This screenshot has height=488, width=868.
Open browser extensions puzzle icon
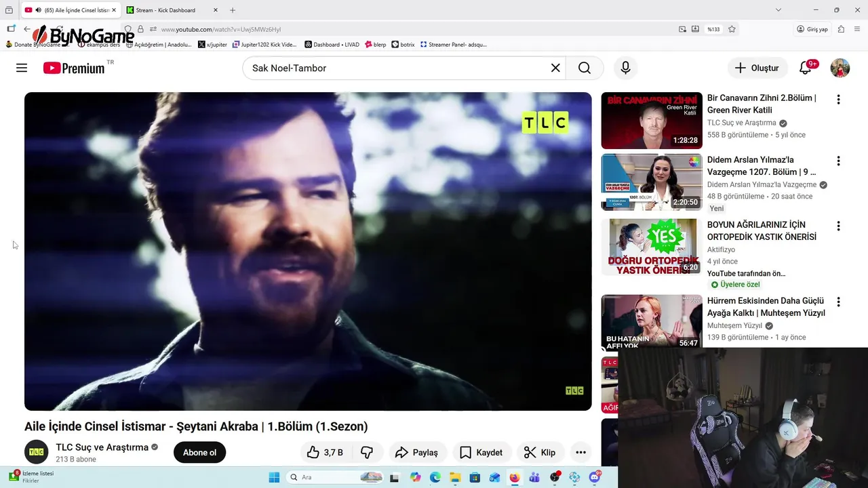click(x=841, y=29)
